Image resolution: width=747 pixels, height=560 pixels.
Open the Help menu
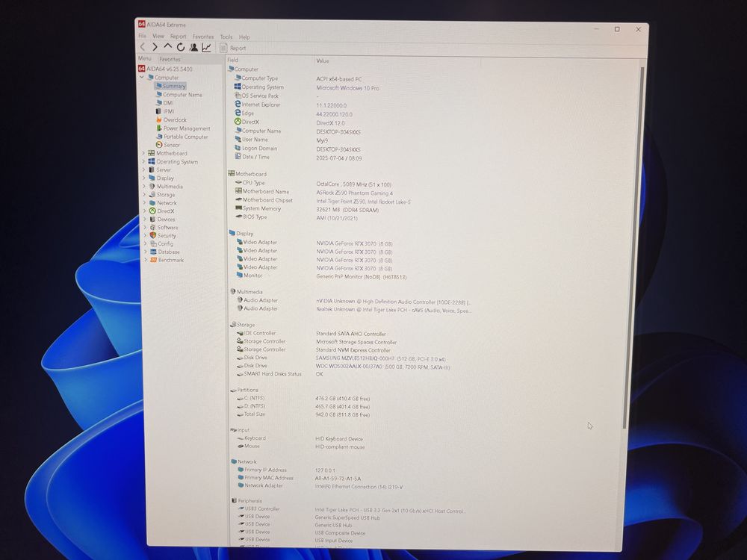pos(244,37)
